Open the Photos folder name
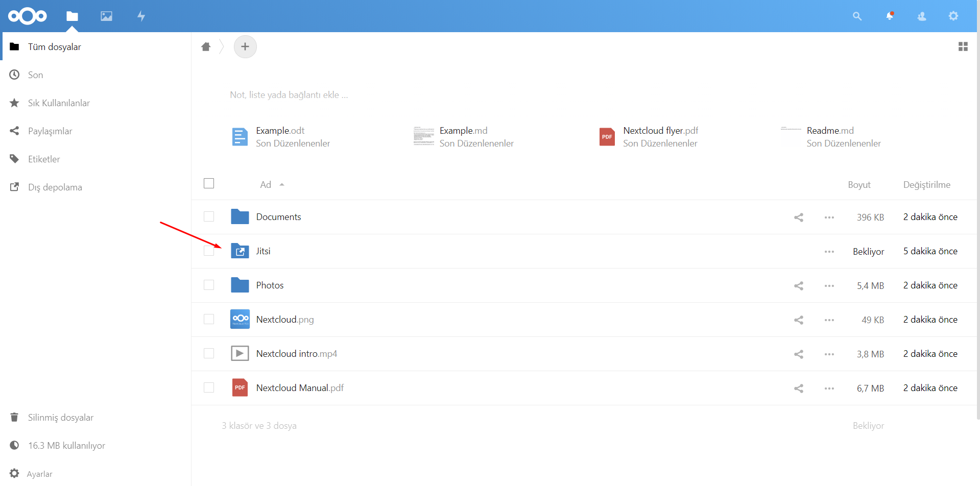Screen dimensions: 980x486 pyautogui.click(x=270, y=285)
